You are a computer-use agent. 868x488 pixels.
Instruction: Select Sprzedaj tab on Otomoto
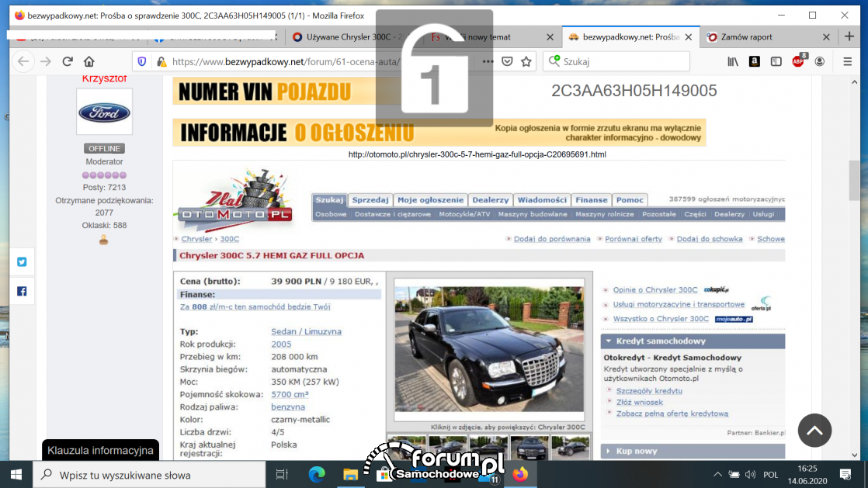pyautogui.click(x=370, y=199)
